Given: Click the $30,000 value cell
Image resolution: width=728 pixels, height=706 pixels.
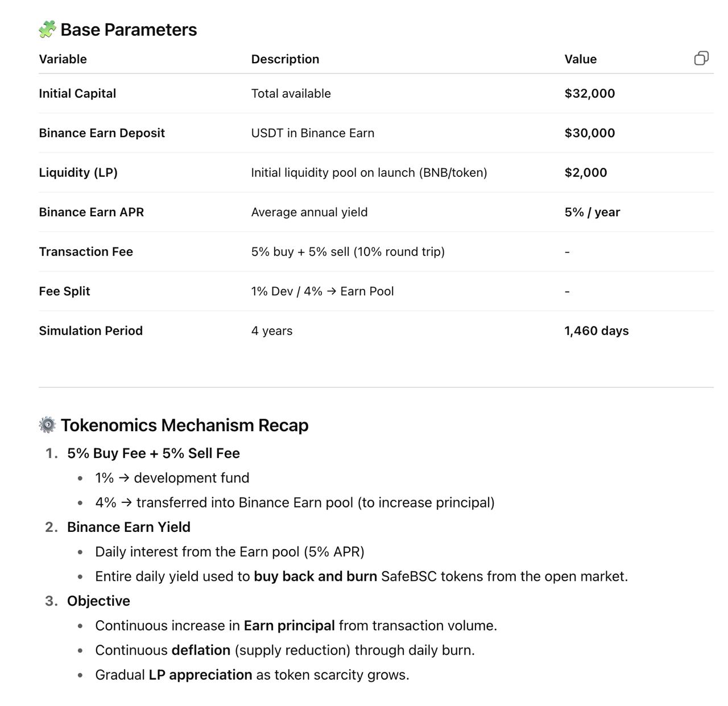Looking at the screenshot, I should click(x=589, y=133).
